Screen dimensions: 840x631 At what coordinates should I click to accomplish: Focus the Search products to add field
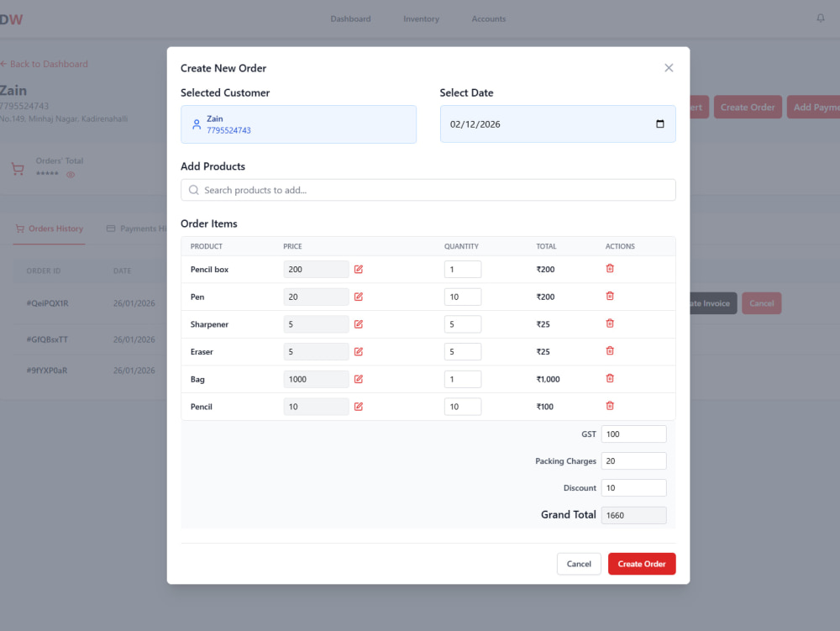point(428,190)
